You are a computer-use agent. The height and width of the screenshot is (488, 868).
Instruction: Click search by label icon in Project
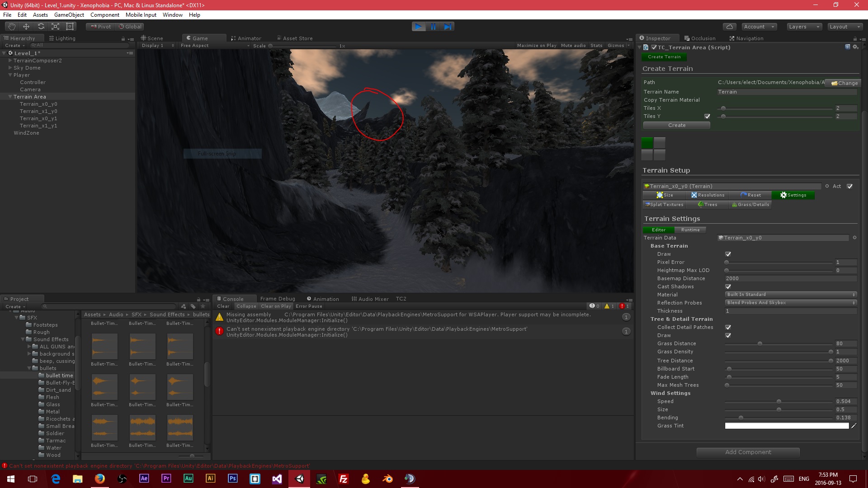pyautogui.click(x=193, y=306)
